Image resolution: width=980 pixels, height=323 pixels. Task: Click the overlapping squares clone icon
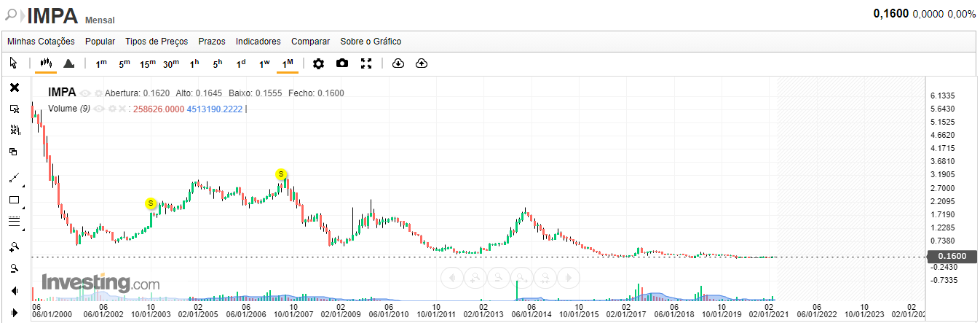pos(14,152)
